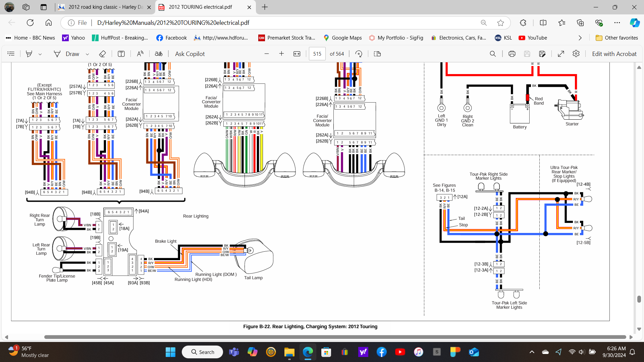Screen dimensions: 644x362
Task: Select the Eraser tool in PDF toolbar
Action: point(103,54)
